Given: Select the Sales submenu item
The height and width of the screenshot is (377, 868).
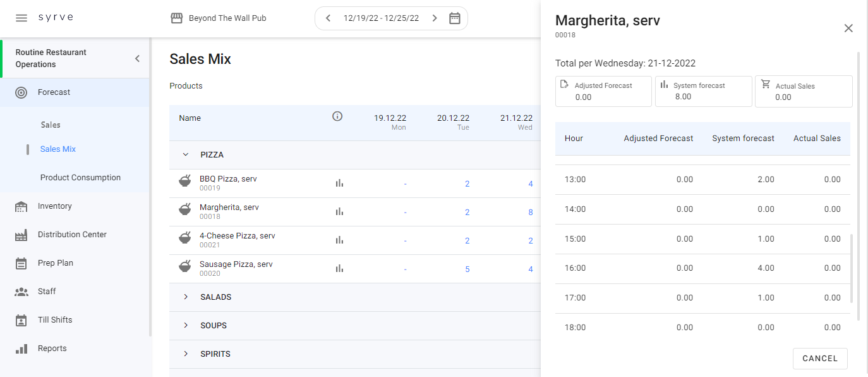Looking at the screenshot, I should click(51, 125).
